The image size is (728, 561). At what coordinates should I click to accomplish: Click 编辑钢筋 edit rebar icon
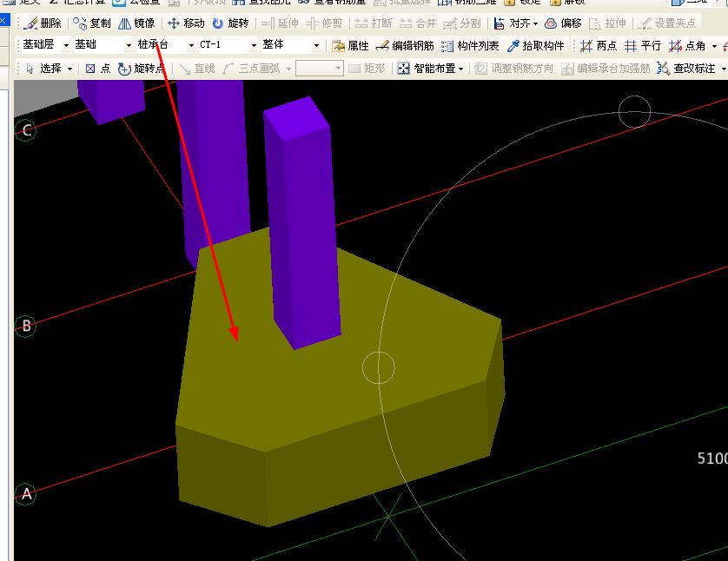click(x=382, y=45)
